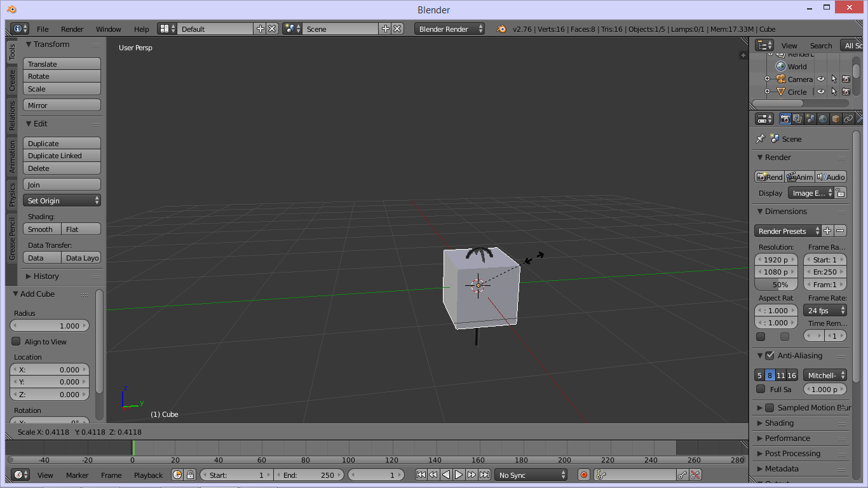Open the Image Editor display dropdown

click(x=810, y=193)
